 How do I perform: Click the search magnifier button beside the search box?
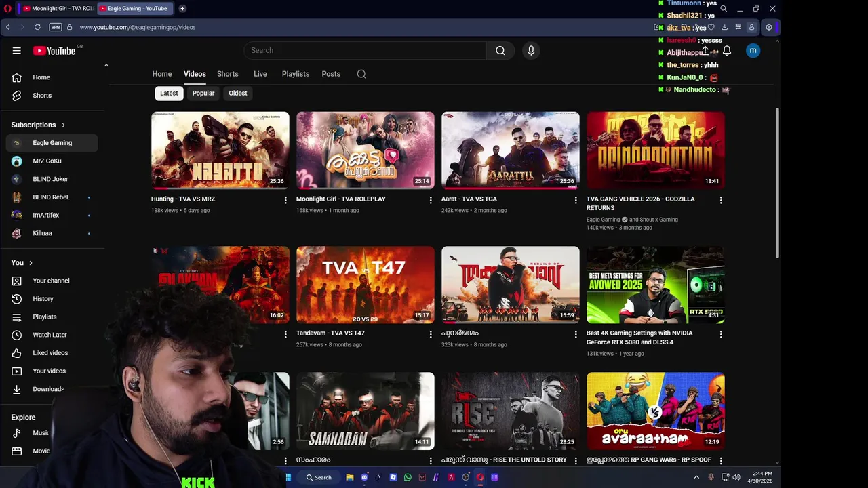pyautogui.click(x=500, y=51)
